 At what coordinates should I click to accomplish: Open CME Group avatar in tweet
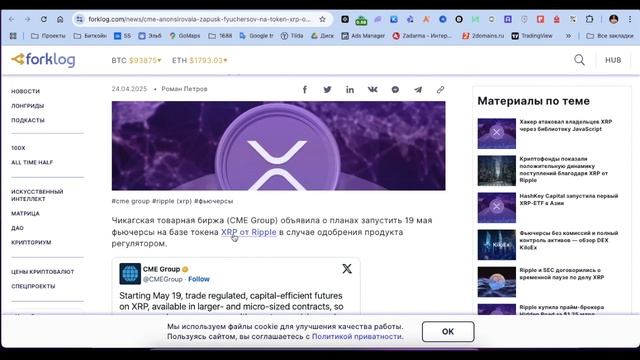(130, 273)
